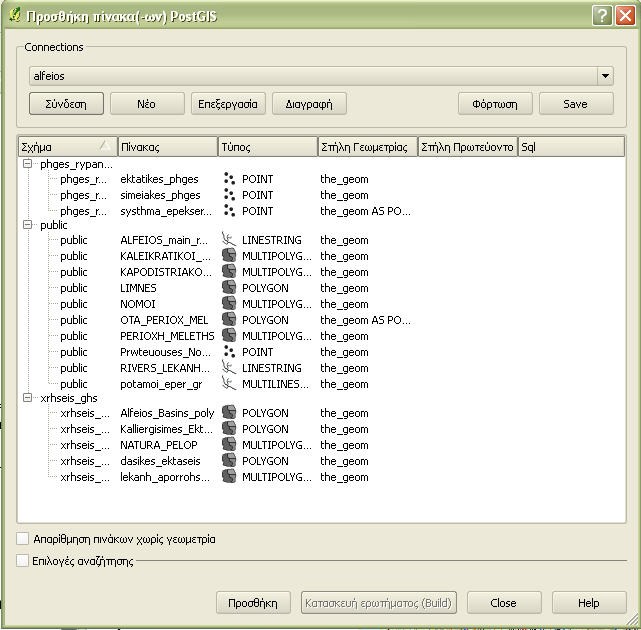Sort by the Σχήμα column header
The width and height of the screenshot is (641, 630).
point(68,147)
